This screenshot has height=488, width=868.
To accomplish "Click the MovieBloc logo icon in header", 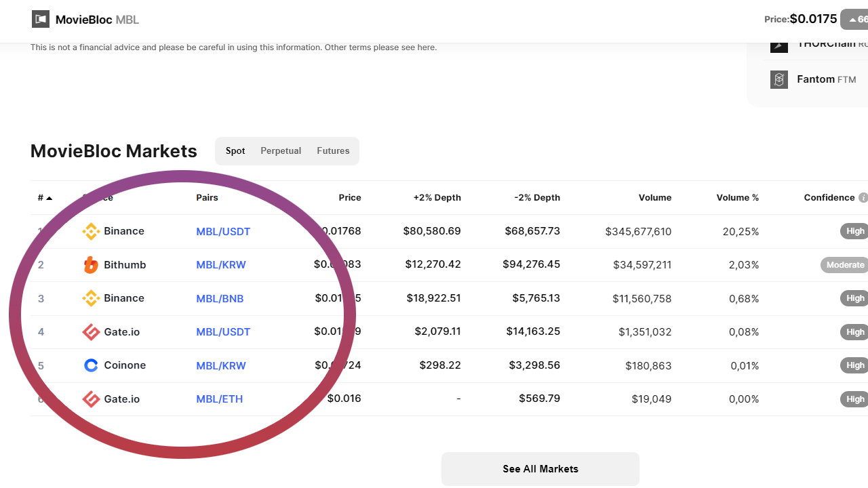I will point(41,19).
